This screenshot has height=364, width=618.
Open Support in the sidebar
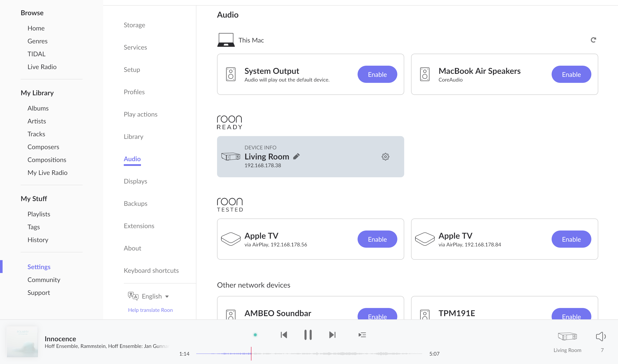coord(38,293)
